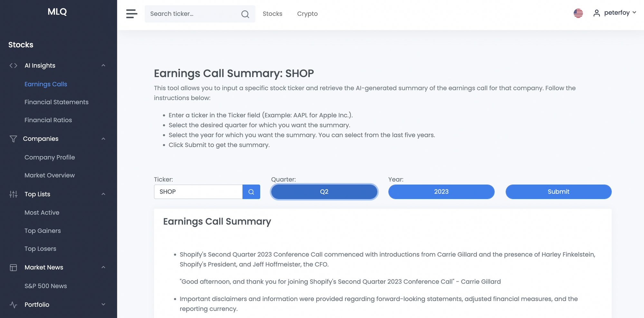Click the 'Enter a ticker in the Ticker field' instruction
Screen dimensions: 644x318
[x=261, y=115]
